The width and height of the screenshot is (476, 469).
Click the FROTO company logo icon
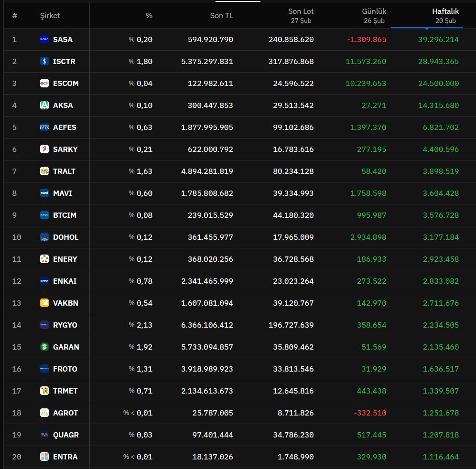[44, 369]
